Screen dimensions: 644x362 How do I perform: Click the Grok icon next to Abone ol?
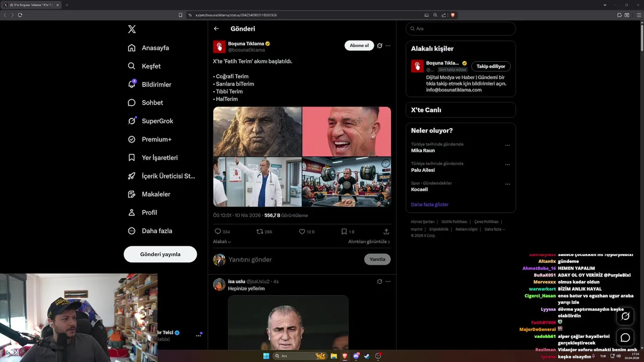pyautogui.click(x=380, y=46)
